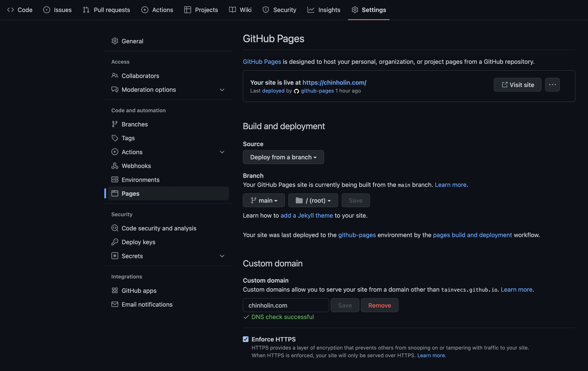Expand the Moderation options chevron
The width and height of the screenshot is (588, 371).
pos(222,90)
